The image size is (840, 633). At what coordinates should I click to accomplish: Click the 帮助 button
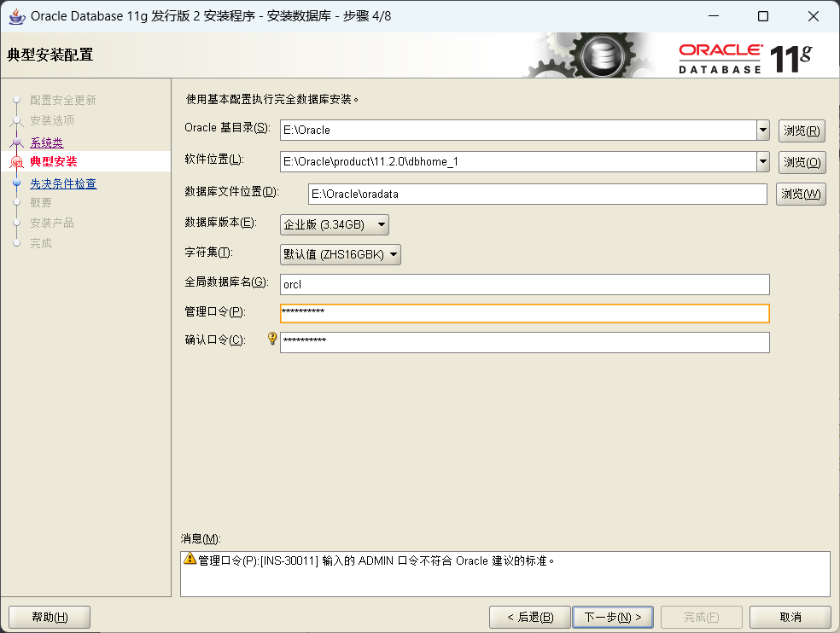click(x=49, y=616)
